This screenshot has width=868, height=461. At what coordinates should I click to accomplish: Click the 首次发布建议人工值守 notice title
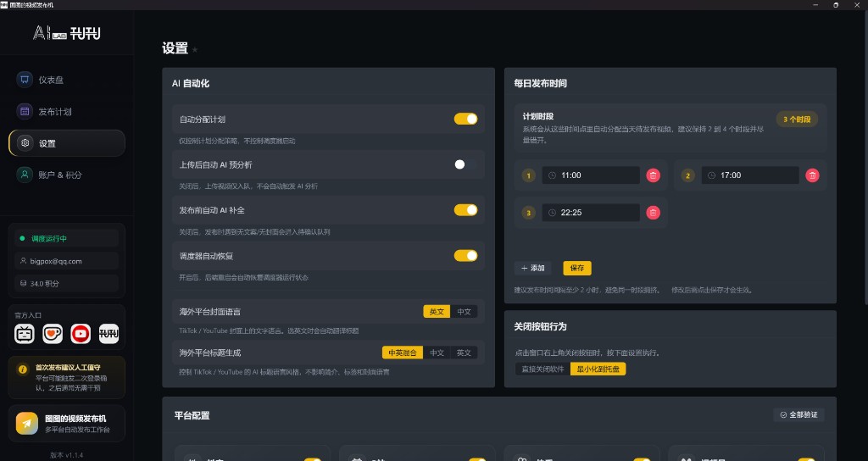click(68, 368)
